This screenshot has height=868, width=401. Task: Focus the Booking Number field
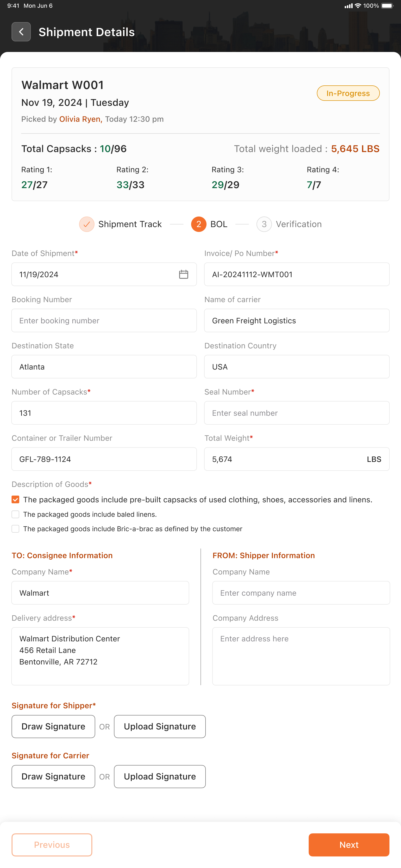pyautogui.click(x=104, y=320)
